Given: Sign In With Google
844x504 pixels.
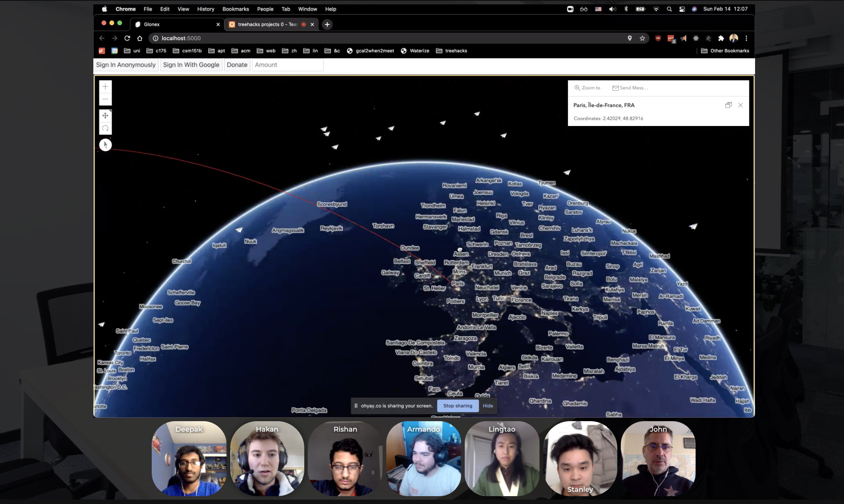Looking at the screenshot, I should pos(191,65).
